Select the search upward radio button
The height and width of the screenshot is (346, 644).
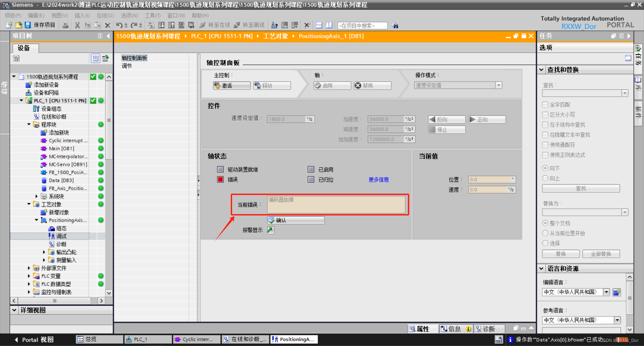tap(545, 178)
